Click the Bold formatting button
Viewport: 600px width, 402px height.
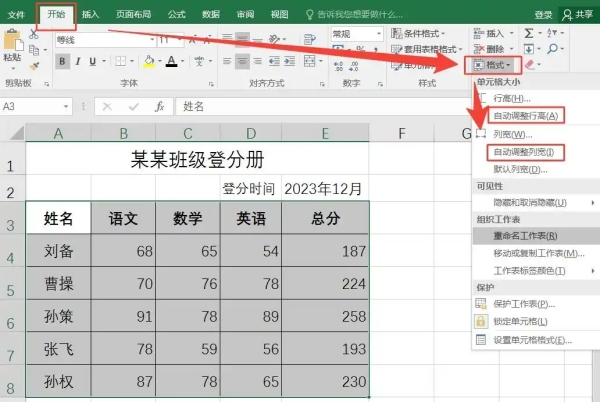[62, 61]
